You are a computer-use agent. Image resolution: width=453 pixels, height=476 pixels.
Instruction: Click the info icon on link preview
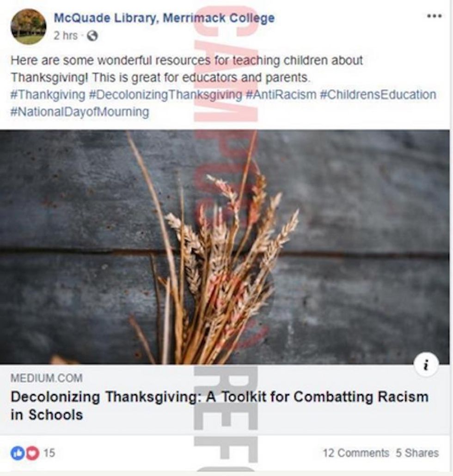pos(426,365)
